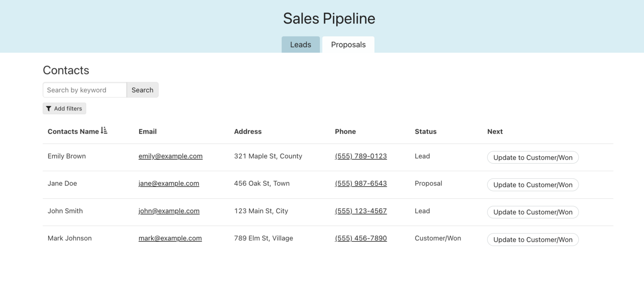Open jane@example.com email link
Screen dimensions: 644x295
(169, 183)
